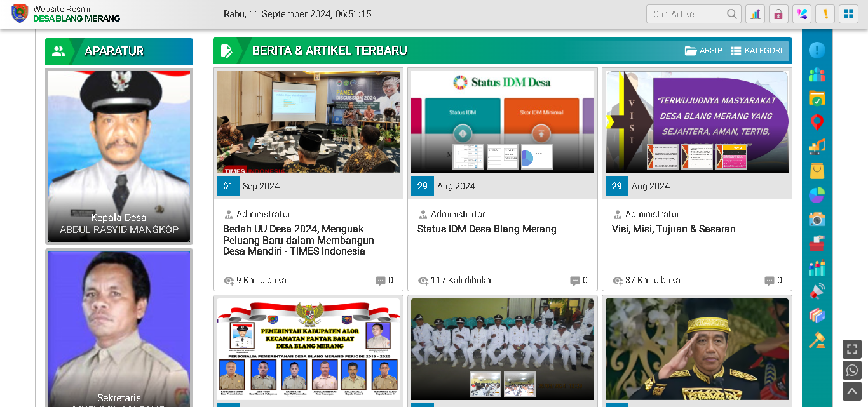
Task: Open DESA BLANG MERANG site title link
Action: (77, 18)
